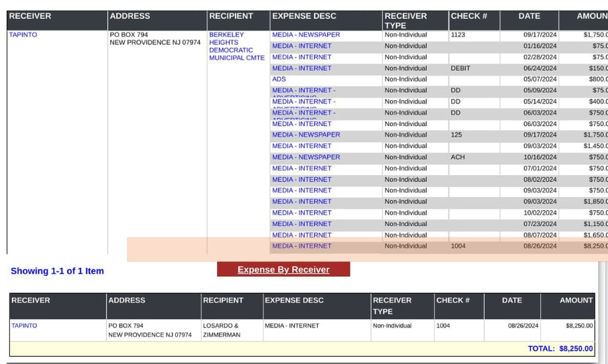Screen dimensions: 608x364
Task: Click RECIPIENT header in bottom table
Action: (223, 300)
